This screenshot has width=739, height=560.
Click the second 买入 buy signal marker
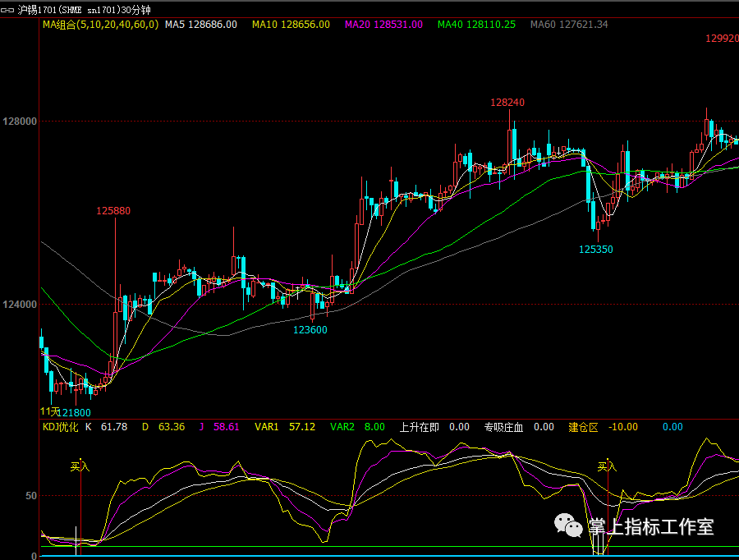click(x=607, y=466)
